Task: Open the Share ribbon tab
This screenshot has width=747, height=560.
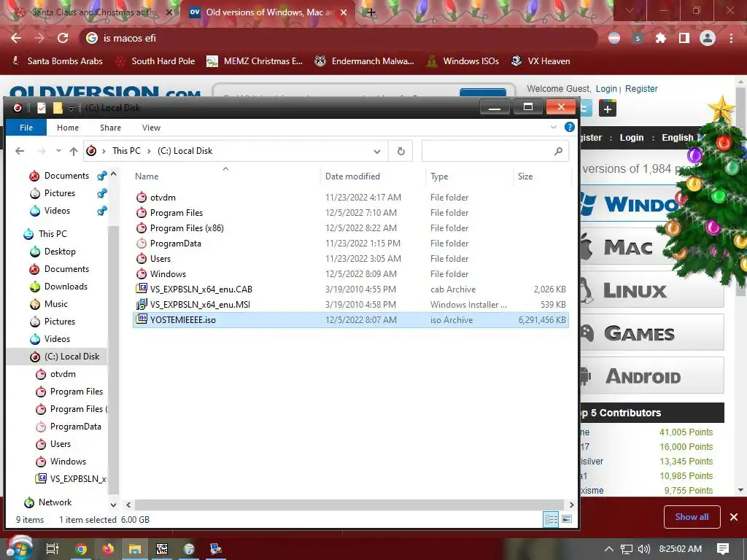Action: (x=111, y=128)
